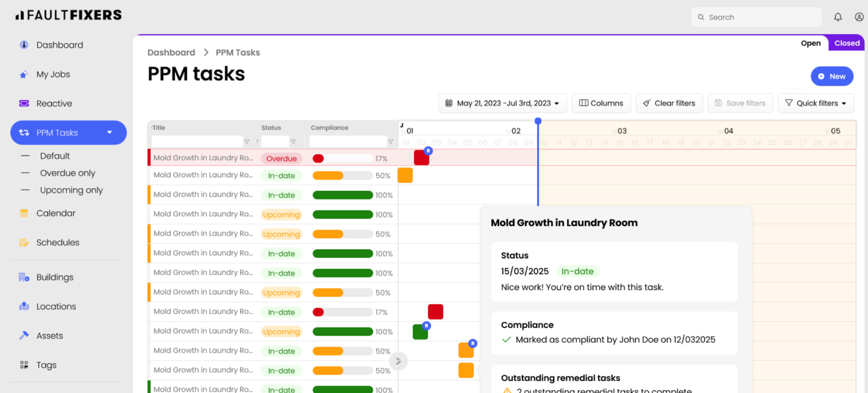This screenshot has height=393, width=868.
Task: Click the Title filter input field
Action: [x=197, y=141]
